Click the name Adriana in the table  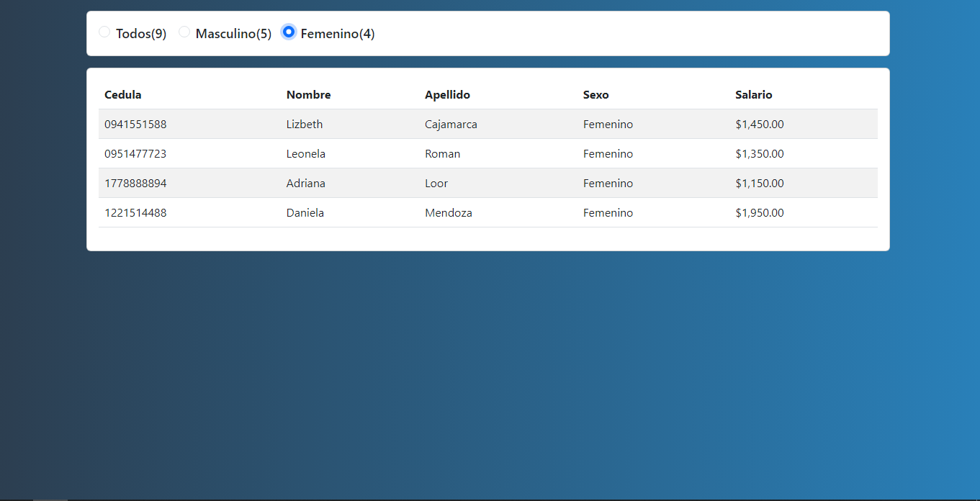(x=305, y=183)
